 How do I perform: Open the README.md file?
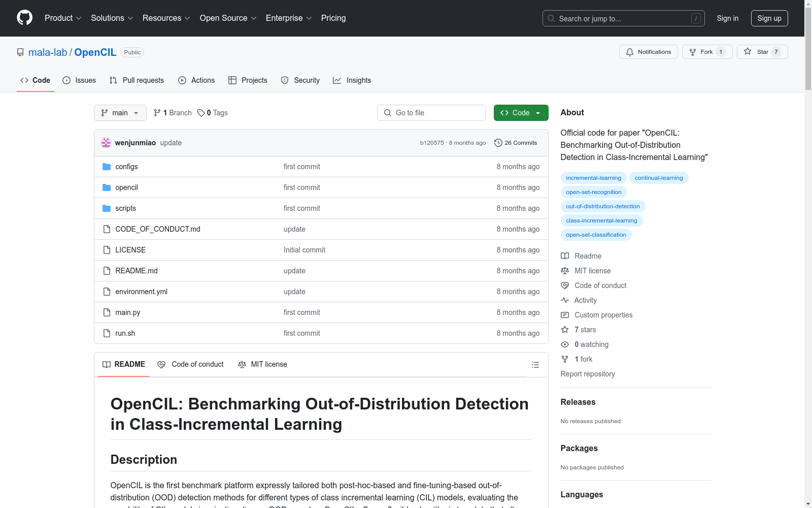(137, 271)
